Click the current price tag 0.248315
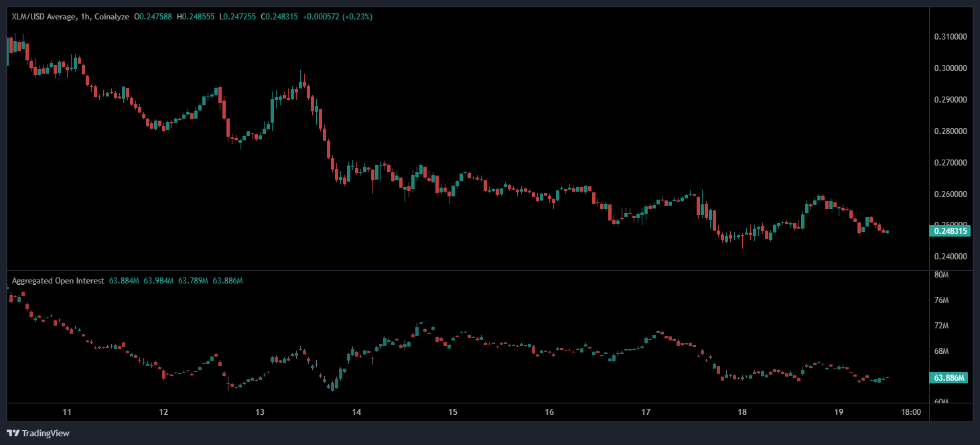This screenshot has height=445, width=980. click(950, 231)
